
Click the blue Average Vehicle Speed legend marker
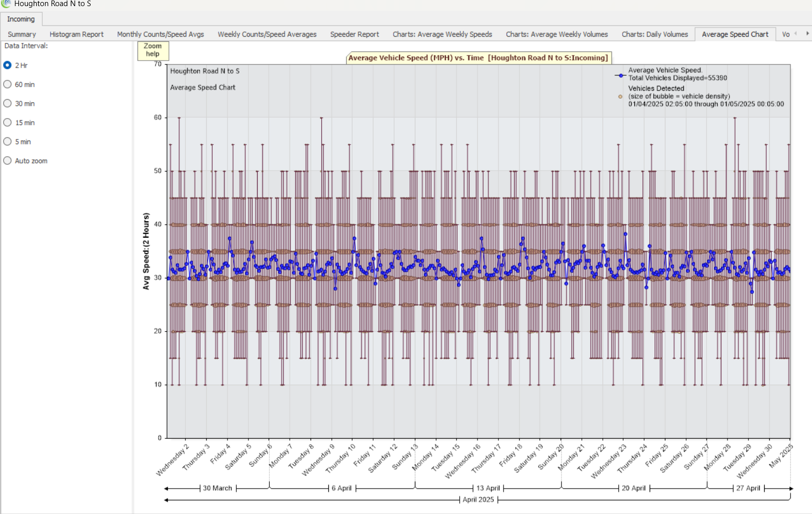point(620,75)
